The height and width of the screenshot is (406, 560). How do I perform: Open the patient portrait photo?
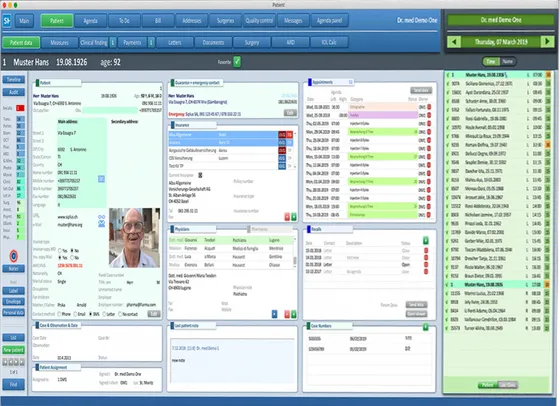(134, 237)
